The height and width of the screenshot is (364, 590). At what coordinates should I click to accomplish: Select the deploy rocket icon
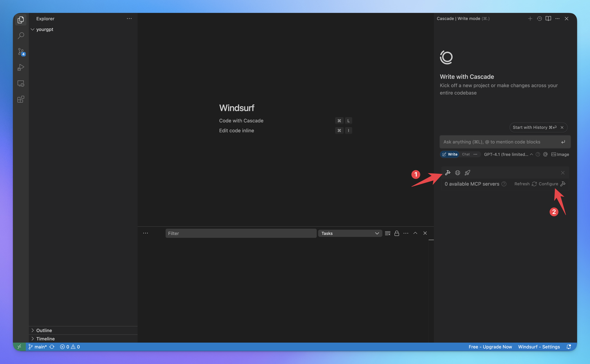point(467,173)
